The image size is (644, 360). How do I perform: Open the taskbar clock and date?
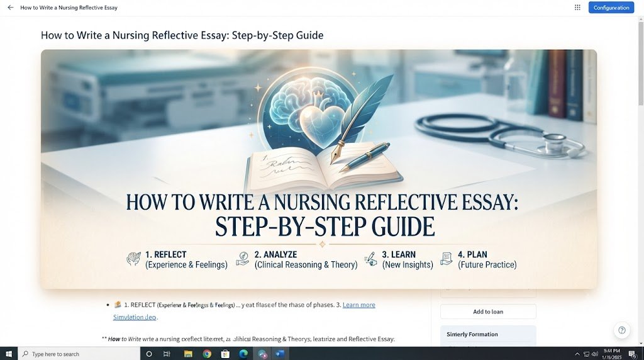(611, 354)
